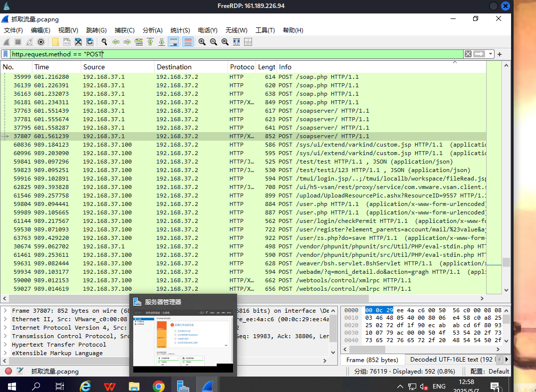This screenshot has width=536, height=392.
Task: Switch to Frame (852 bytes) tab
Action: tap(372, 360)
